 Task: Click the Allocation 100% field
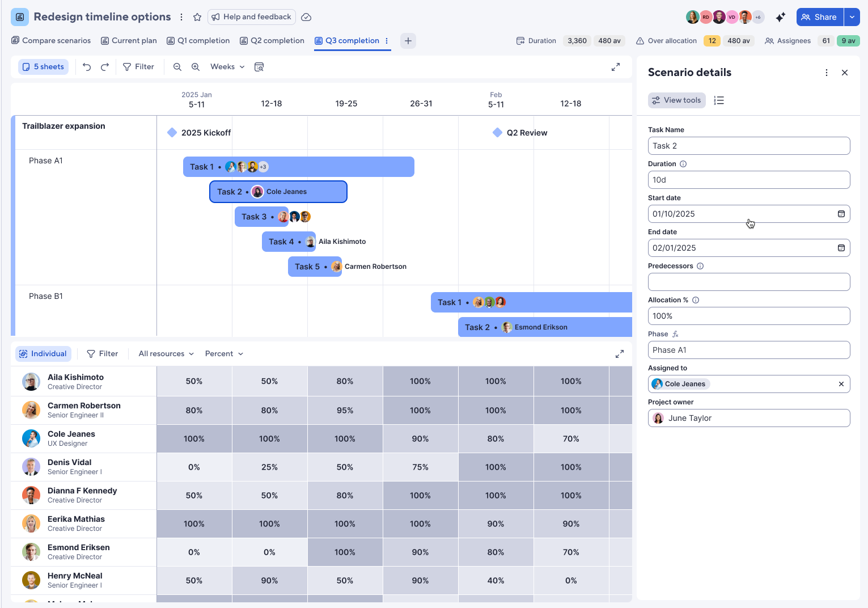point(749,316)
